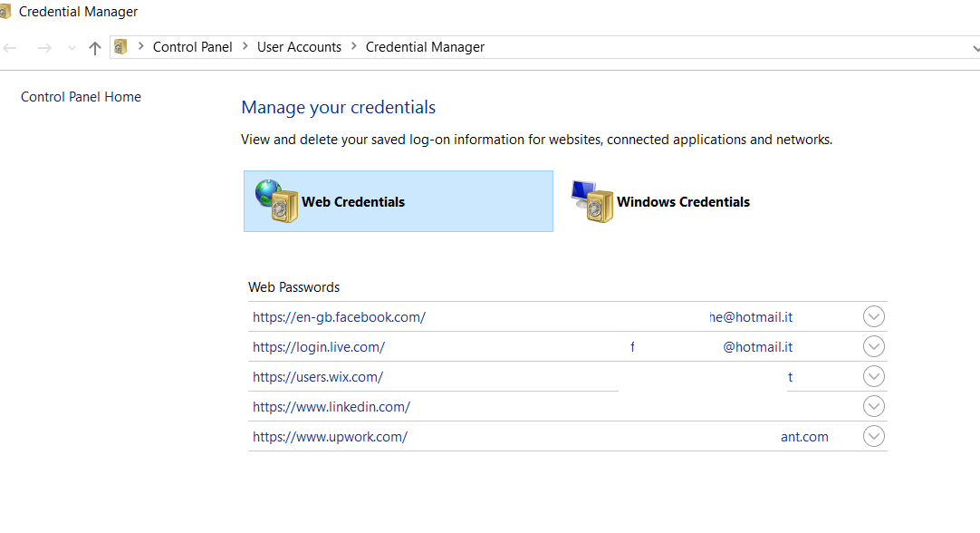Open the address bar history dropdown

[975, 48]
